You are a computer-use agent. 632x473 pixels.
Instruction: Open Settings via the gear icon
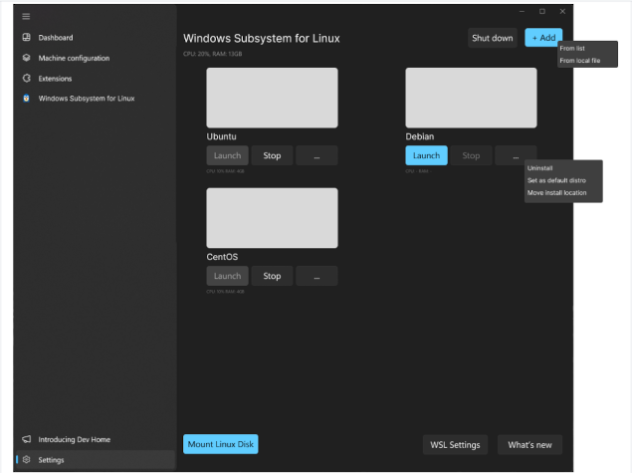(27, 460)
